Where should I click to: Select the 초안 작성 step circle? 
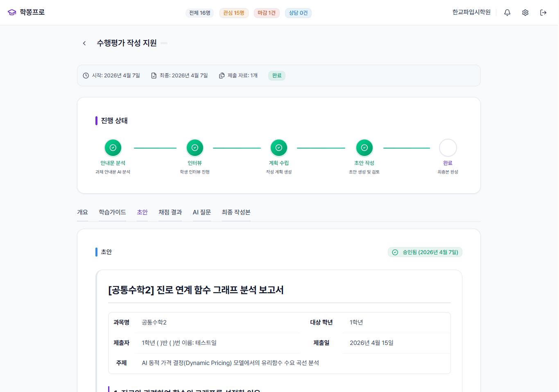click(x=364, y=148)
